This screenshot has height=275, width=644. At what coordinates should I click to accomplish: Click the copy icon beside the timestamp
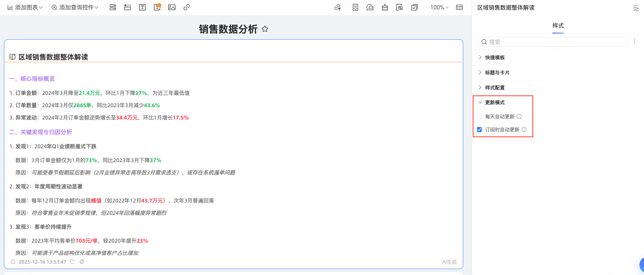point(82,262)
